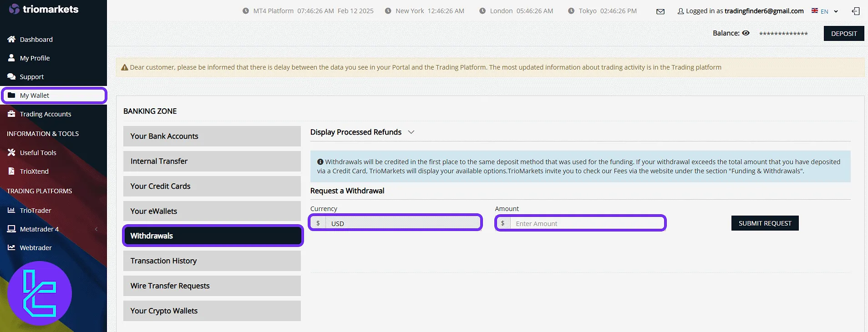The width and height of the screenshot is (868, 332).
Task: Click the New York clock icon
Action: point(388,11)
